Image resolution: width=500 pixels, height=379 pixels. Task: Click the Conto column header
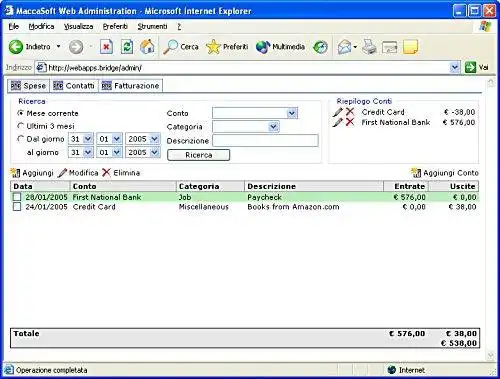tap(123, 186)
